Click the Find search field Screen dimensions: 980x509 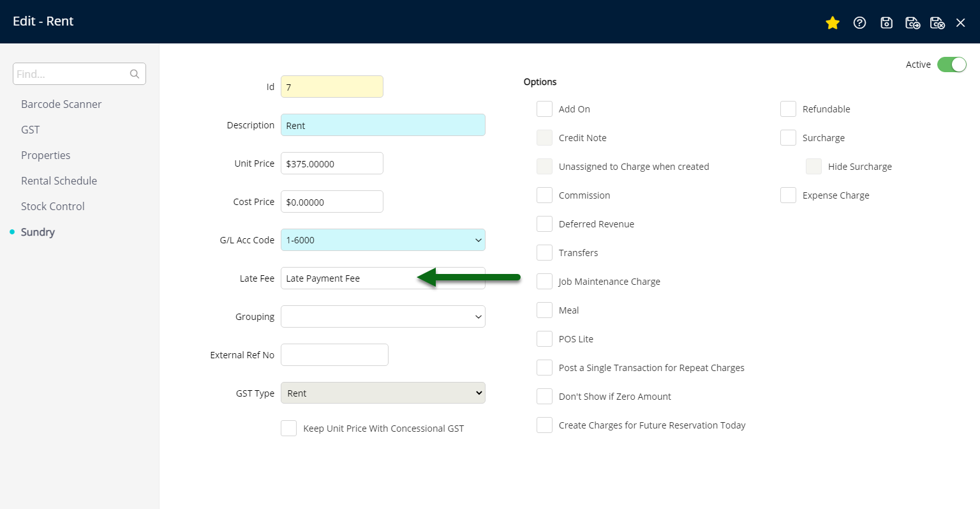79,74
